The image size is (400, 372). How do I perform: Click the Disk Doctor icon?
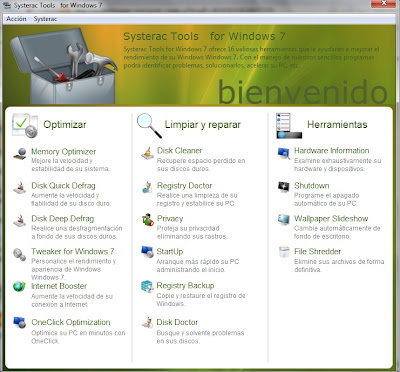(x=147, y=322)
